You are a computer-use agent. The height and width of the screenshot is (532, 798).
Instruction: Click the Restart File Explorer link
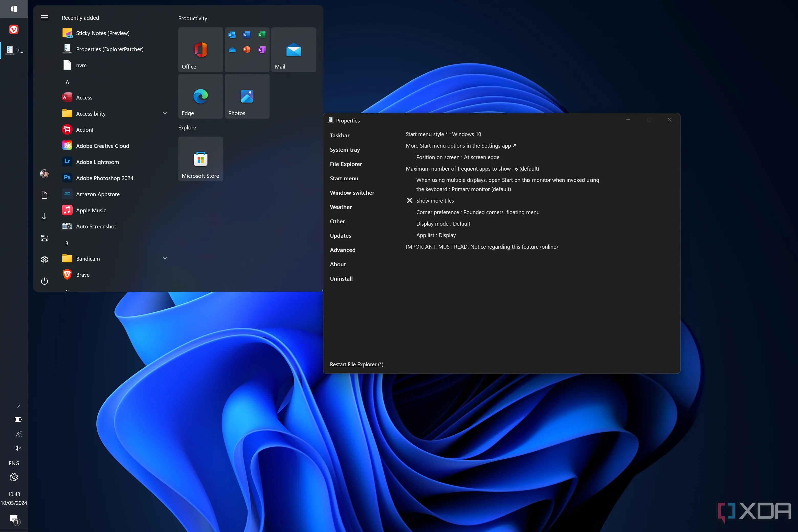356,364
